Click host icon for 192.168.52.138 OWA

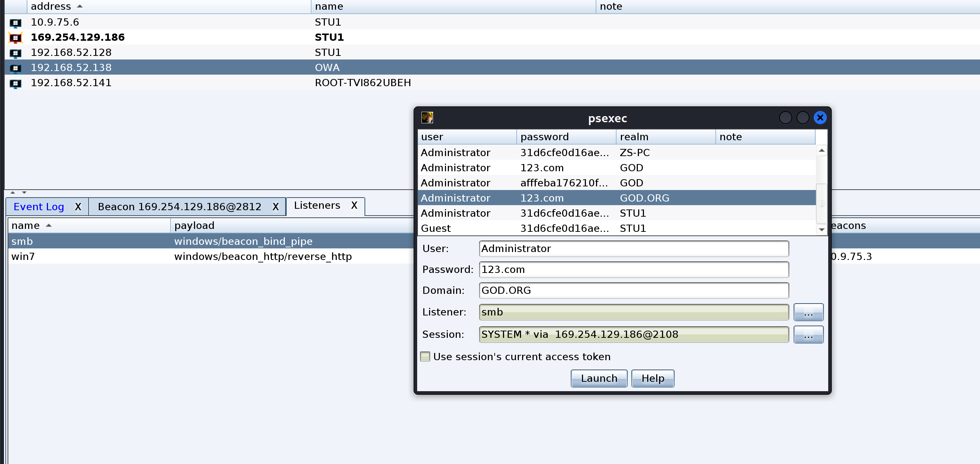point(16,68)
